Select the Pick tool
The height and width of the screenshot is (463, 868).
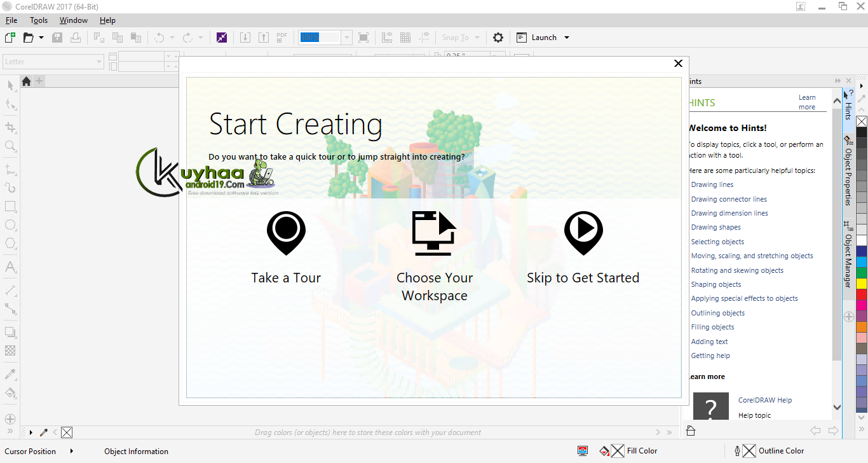point(10,85)
